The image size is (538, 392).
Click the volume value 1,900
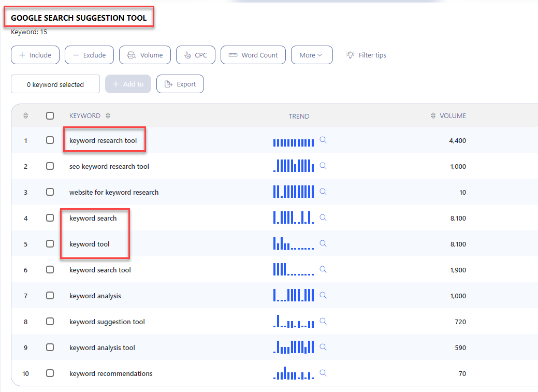click(458, 270)
